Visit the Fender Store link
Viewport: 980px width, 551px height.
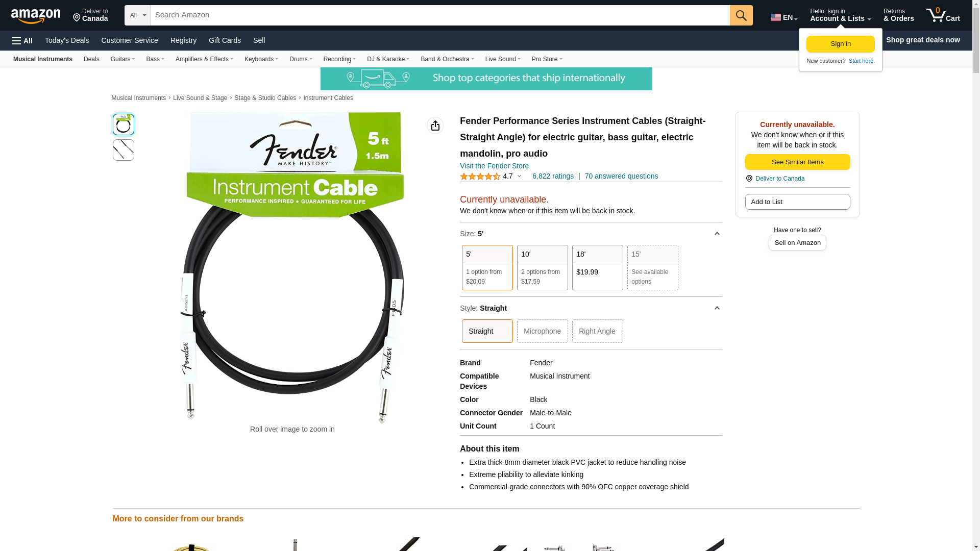pyautogui.click(x=494, y=166)
